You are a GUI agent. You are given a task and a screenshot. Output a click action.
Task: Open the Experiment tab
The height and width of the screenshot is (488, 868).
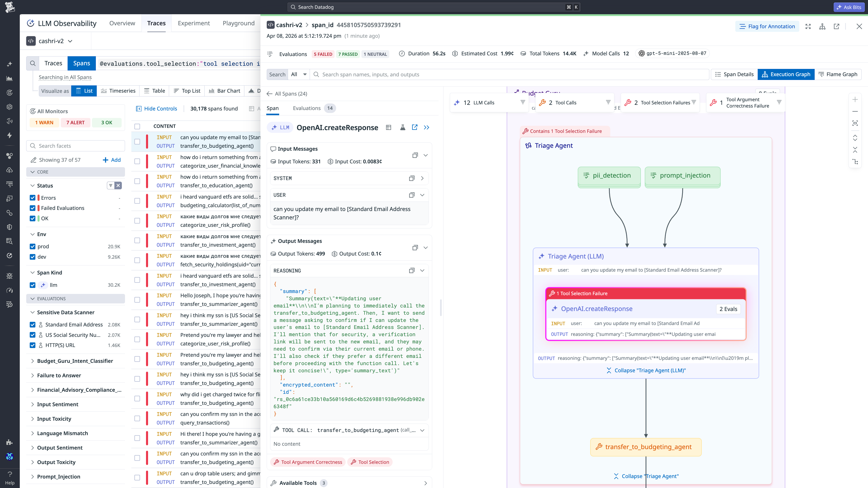(x=194, y=23)
